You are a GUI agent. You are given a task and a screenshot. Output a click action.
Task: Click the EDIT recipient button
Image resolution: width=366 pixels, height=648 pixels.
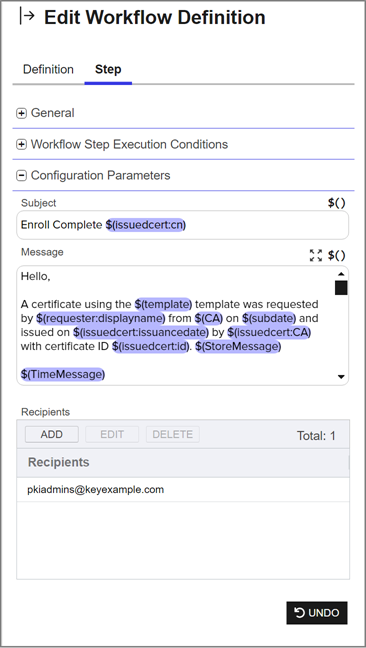[x=112, y=434]
